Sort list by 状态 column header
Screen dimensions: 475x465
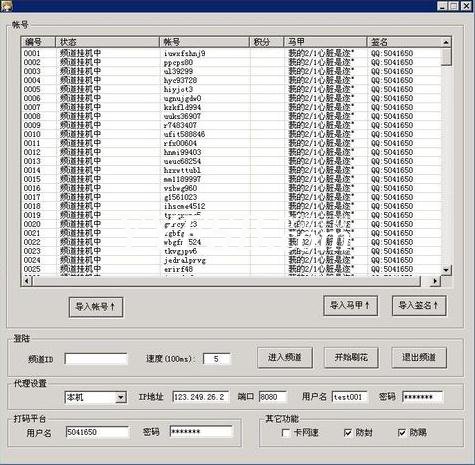pyautogui.click(x=107, y=42)
